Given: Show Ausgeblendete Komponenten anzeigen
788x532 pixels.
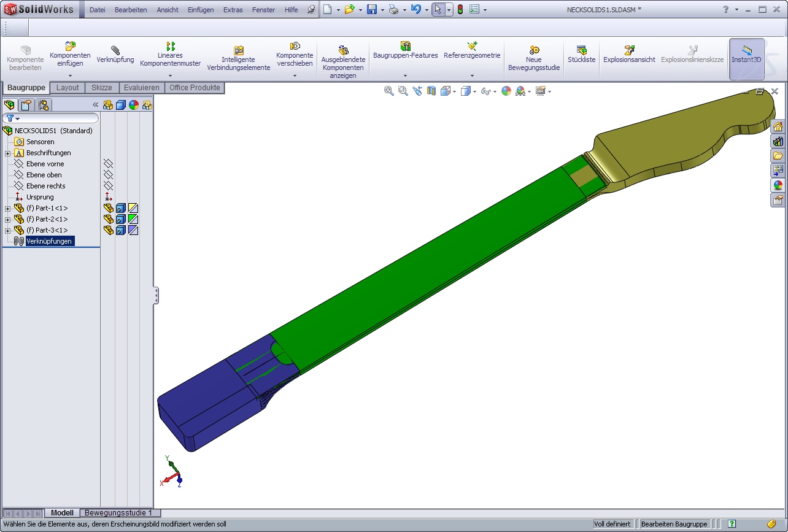Looking at the screenshot, I should (343, 63).
